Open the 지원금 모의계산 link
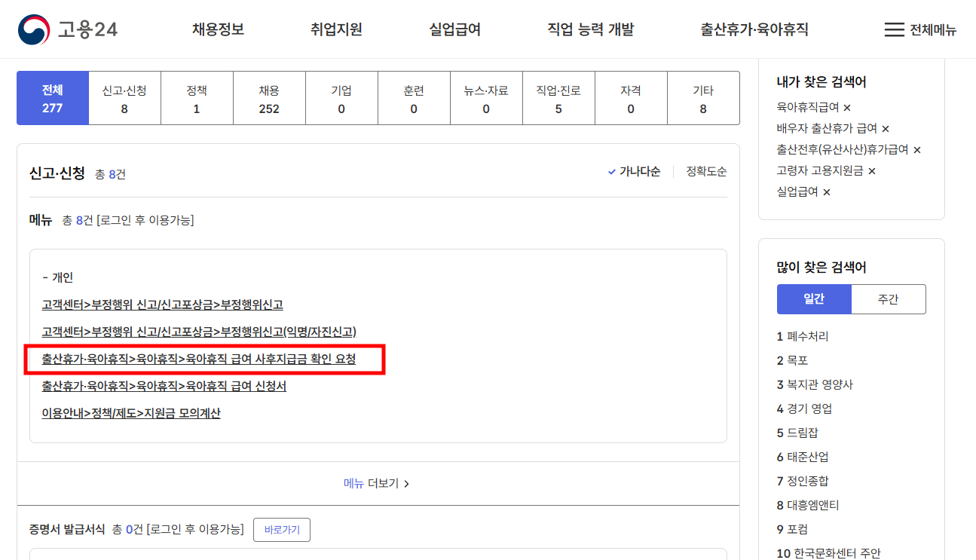Screen dimensions: 976x560 pyautogui.click(x=132, y=412)
